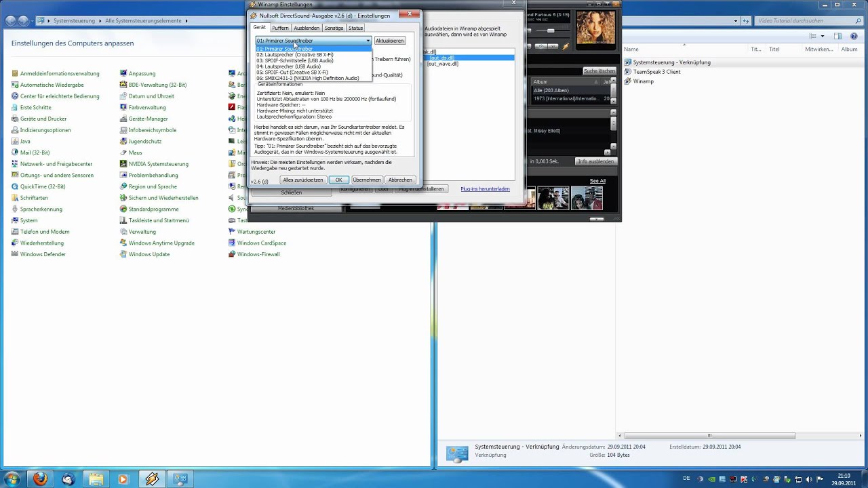
Task: Open the Sonstige tab
Action: coord(334,28)
